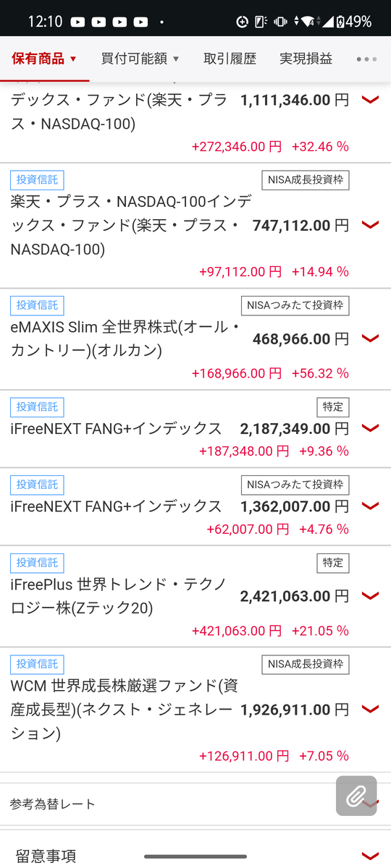Open the three-dots overflow menu in the tab bar
The width and height of the screenshot is (391, 868).
tap(366, 59)
